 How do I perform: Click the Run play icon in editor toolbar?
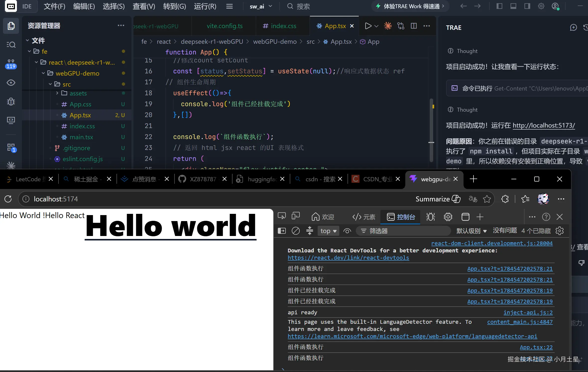(x=368, y=26)
